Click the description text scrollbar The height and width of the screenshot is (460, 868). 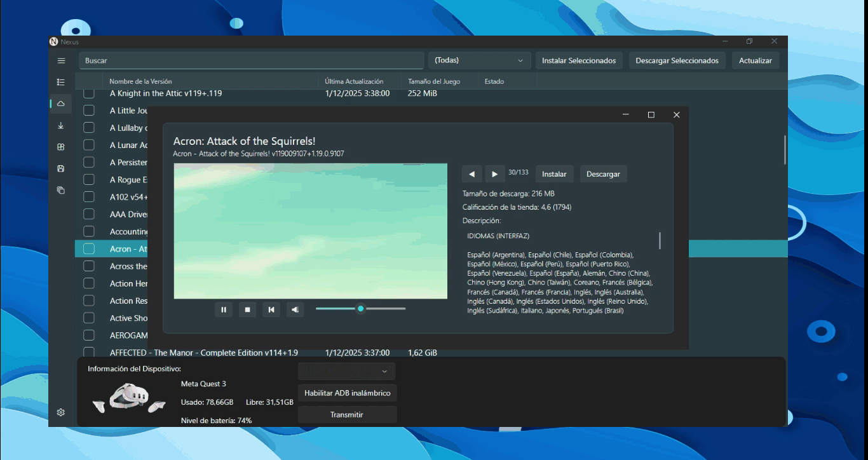(660, 241)
